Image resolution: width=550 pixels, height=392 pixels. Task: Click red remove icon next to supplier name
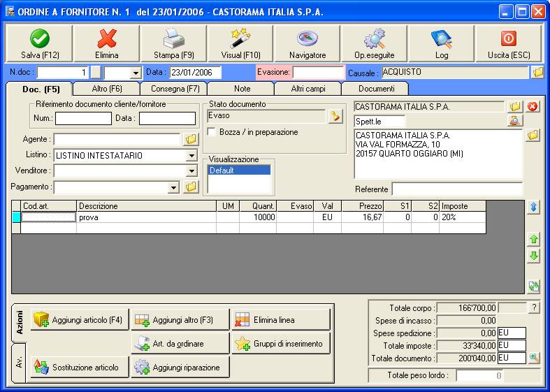[533, 107]
